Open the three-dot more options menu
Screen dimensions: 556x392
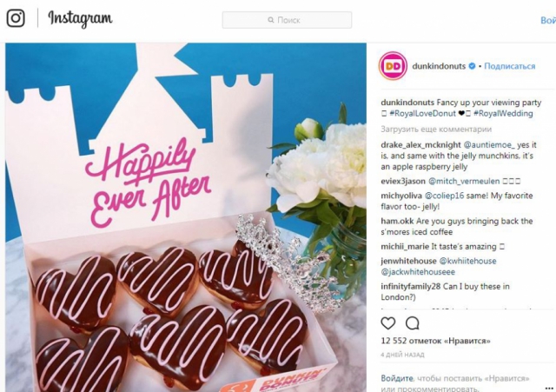pos(549,389)
